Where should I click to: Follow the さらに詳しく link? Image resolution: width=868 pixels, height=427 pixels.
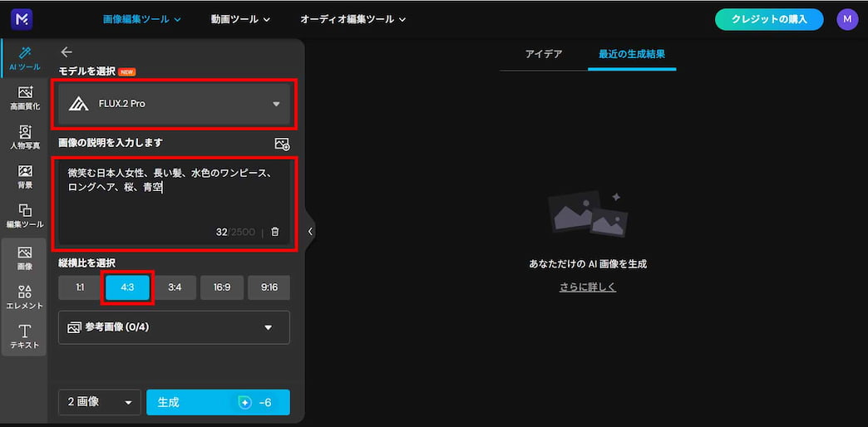click(588, 287)
